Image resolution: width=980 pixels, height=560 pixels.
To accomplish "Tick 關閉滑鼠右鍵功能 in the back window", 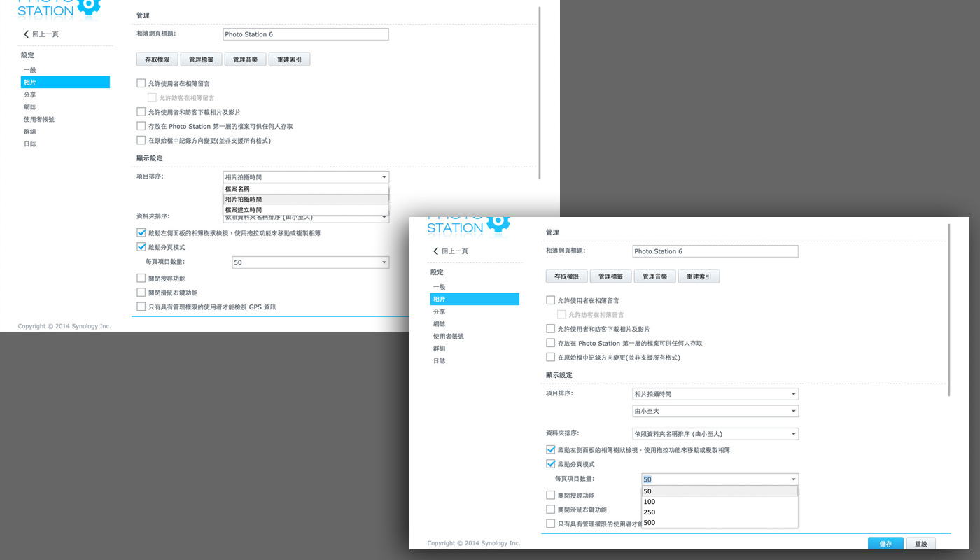I will (x=141, y=293).
